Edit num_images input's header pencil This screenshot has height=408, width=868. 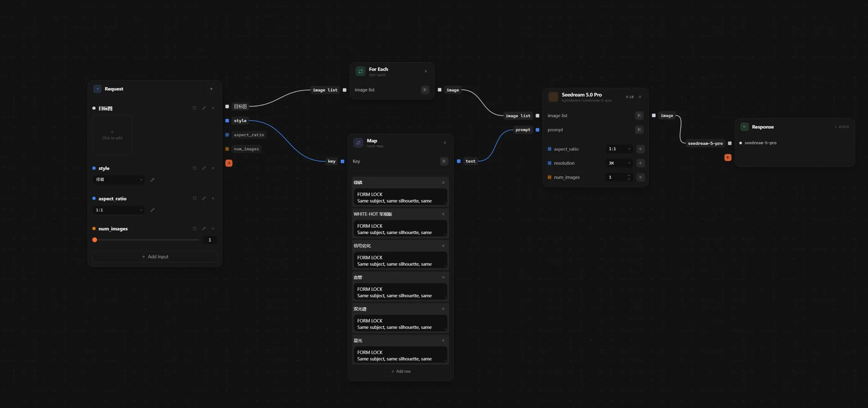coord(204,228)
